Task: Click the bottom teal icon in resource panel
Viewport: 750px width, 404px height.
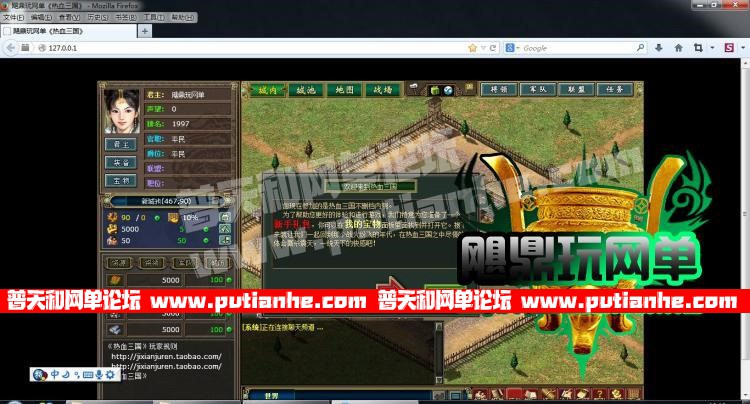Action: click(225, 240)
